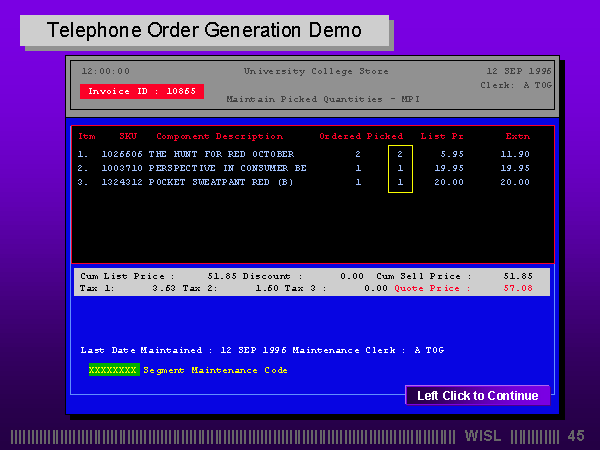Select SKU 1003710 in second row

[x=122, y=168]
